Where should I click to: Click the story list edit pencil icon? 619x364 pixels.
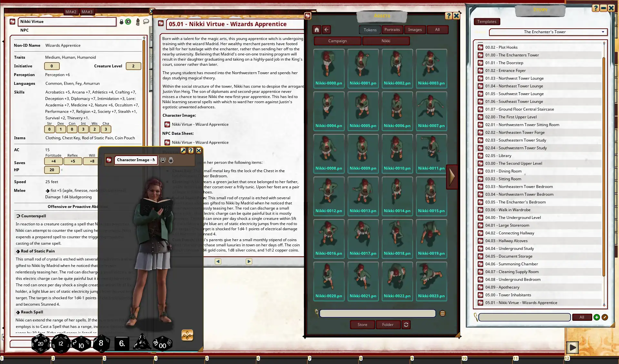pyautogui.click(x=605, y=317)
